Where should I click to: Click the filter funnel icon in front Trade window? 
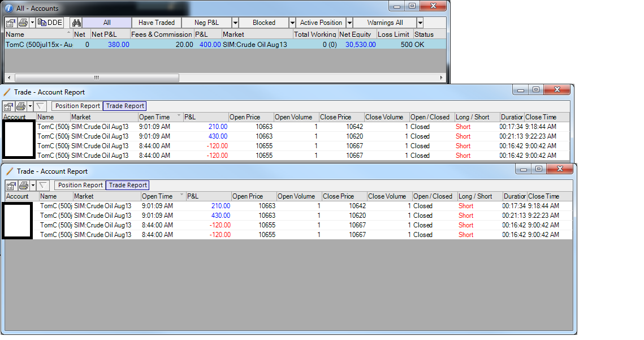point(42,186)
